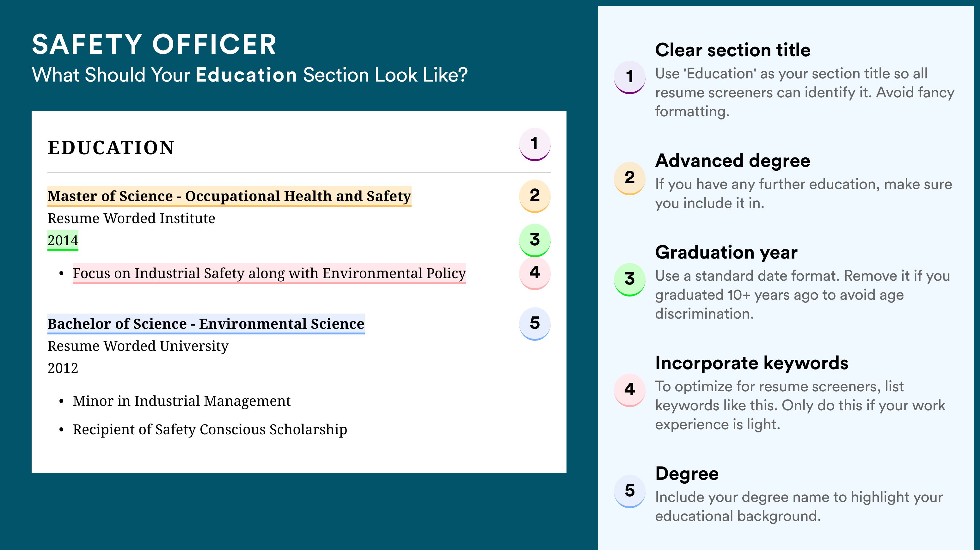Viewport: 980px width, 550px height.
Task: Click the Clear section title heading
Action: coord(733,50)
